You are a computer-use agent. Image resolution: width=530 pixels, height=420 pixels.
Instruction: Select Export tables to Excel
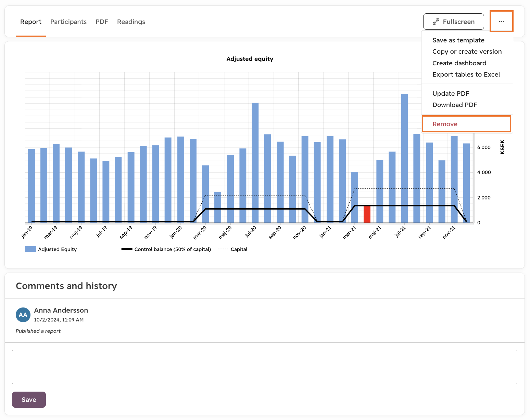pyautogui.click(x=466, y=75)
